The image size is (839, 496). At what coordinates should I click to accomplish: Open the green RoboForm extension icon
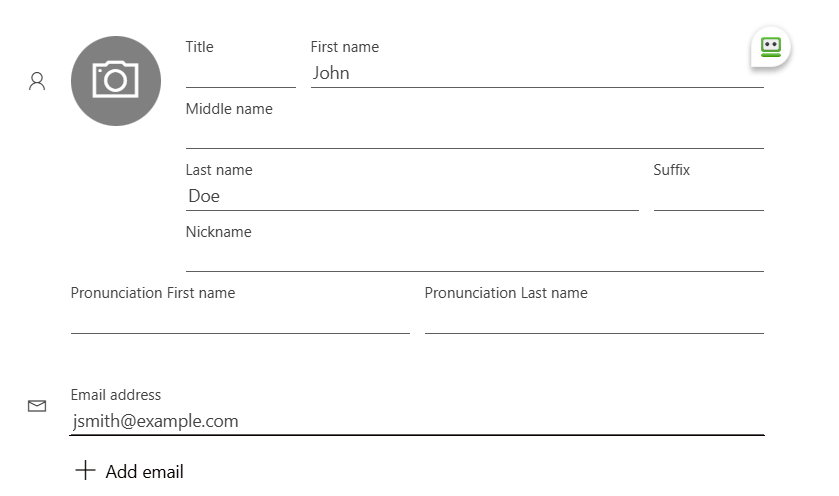point(771,47)
